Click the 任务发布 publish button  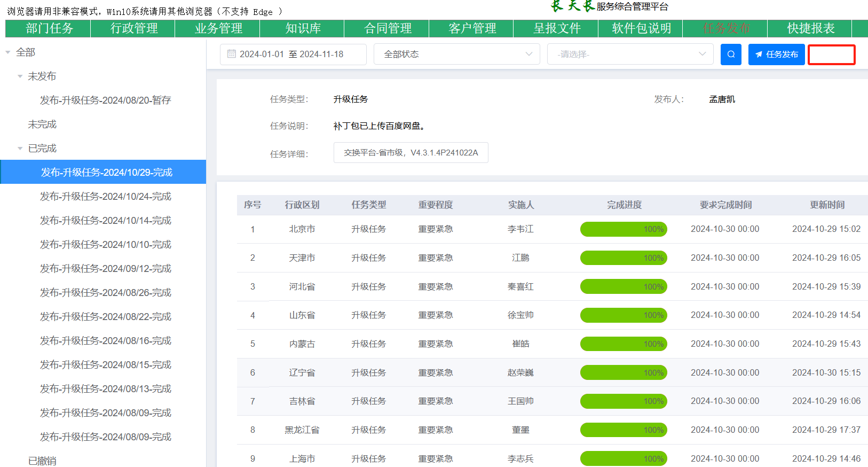click(776, 55)
